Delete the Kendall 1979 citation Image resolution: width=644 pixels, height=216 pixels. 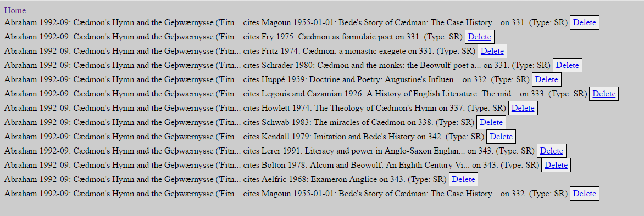(501, 137)
